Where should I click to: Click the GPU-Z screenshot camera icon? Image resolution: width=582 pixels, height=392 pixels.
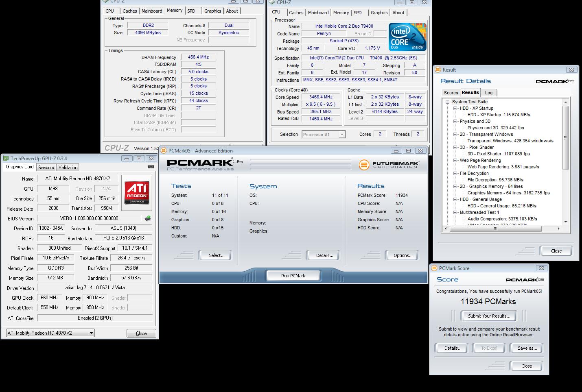click(151, 167)
